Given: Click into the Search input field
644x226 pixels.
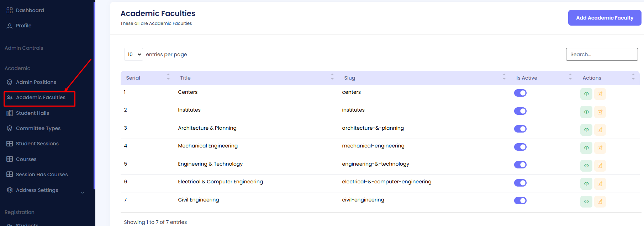Looking at the screenshot, I should [602, 54].
